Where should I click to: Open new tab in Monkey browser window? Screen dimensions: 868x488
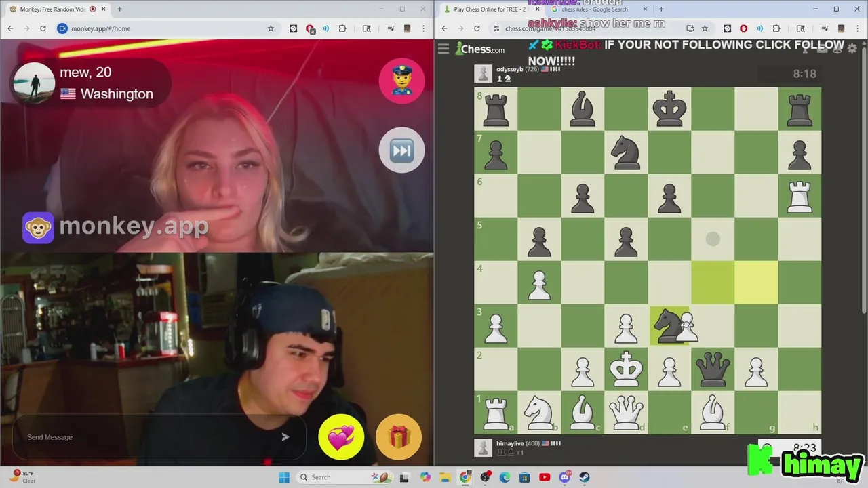(119, 9)
